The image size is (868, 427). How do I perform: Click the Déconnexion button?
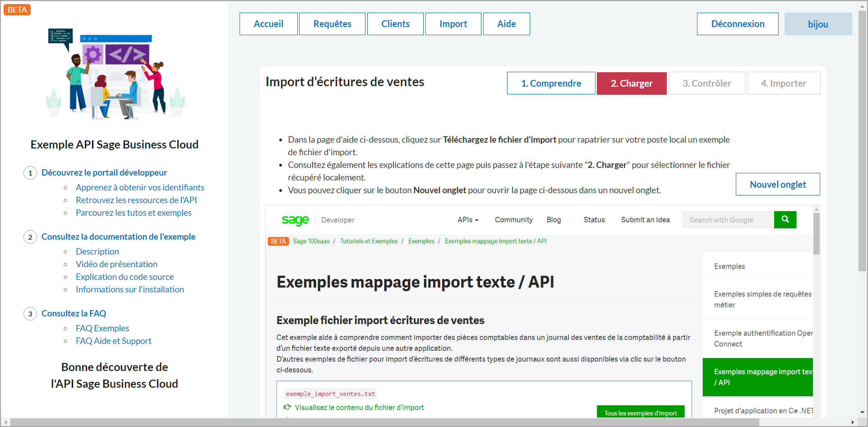point(738,24)
